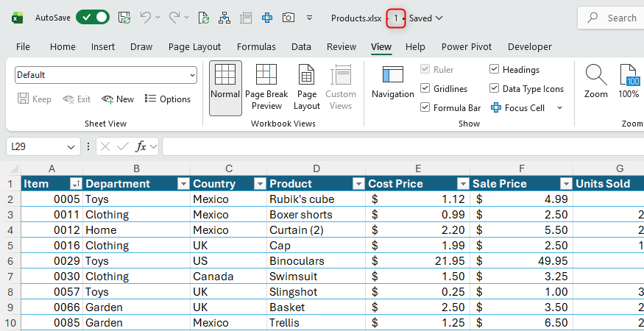This screenshot has height=331, width=644.
Task: Open the Navigation pane
Action: (392, 82)
